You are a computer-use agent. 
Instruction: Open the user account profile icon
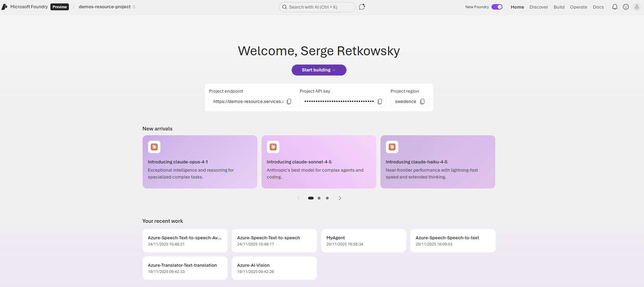[x=636, y=7]
